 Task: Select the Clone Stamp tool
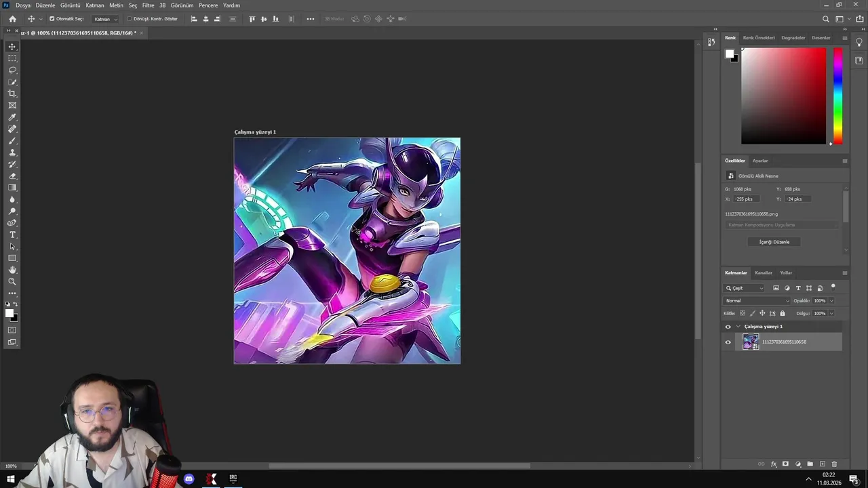click(12, 152)
